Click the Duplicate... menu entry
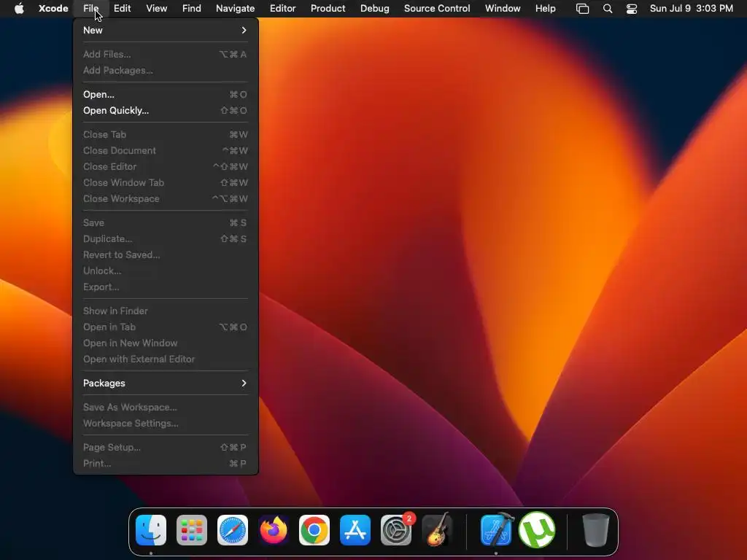 166,238
